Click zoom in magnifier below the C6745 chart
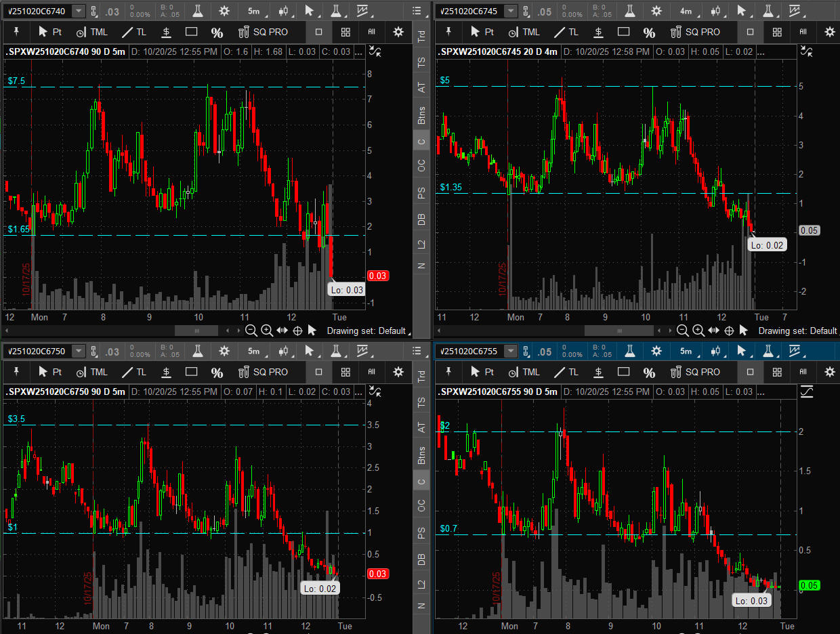The image size is (840, 634). pyautogui.click(x=698, y=331)
